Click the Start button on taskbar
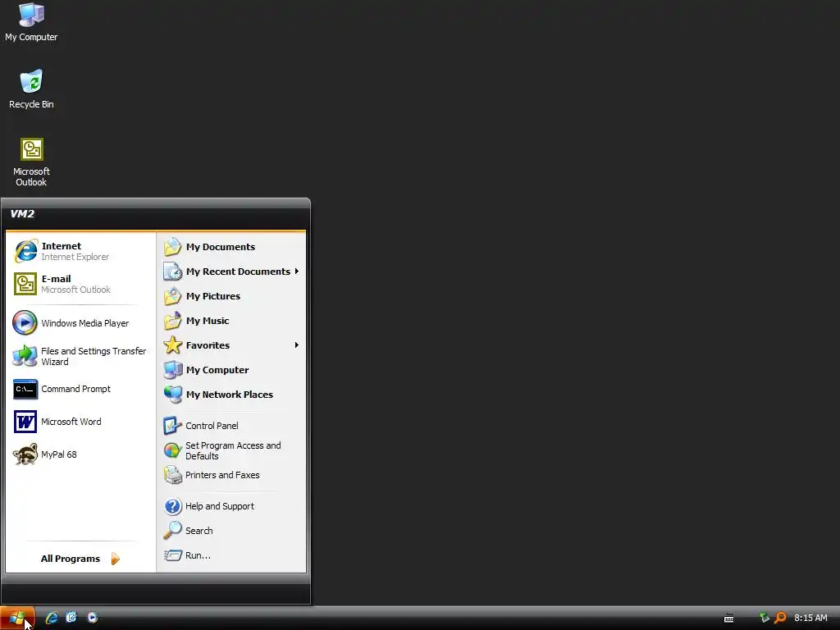Image resolution: width=840 pixels, height=630 pixels. click(x=18, y=618)
